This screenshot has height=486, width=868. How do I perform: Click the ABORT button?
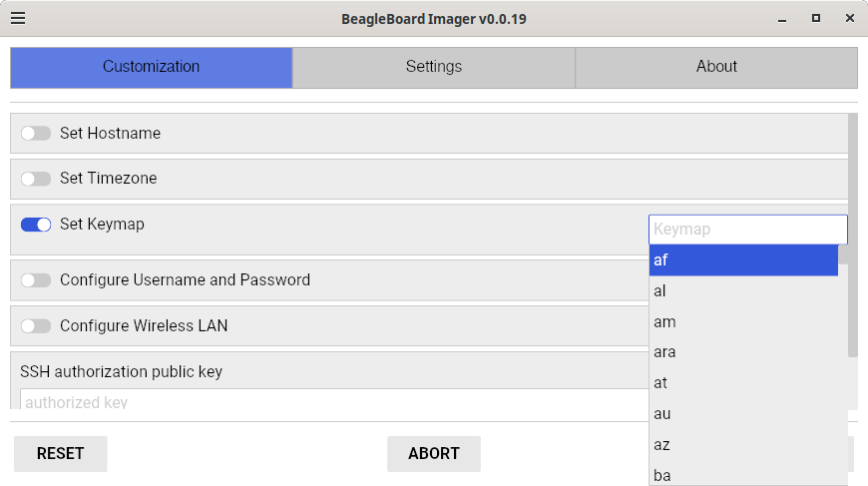coord(434,453)
